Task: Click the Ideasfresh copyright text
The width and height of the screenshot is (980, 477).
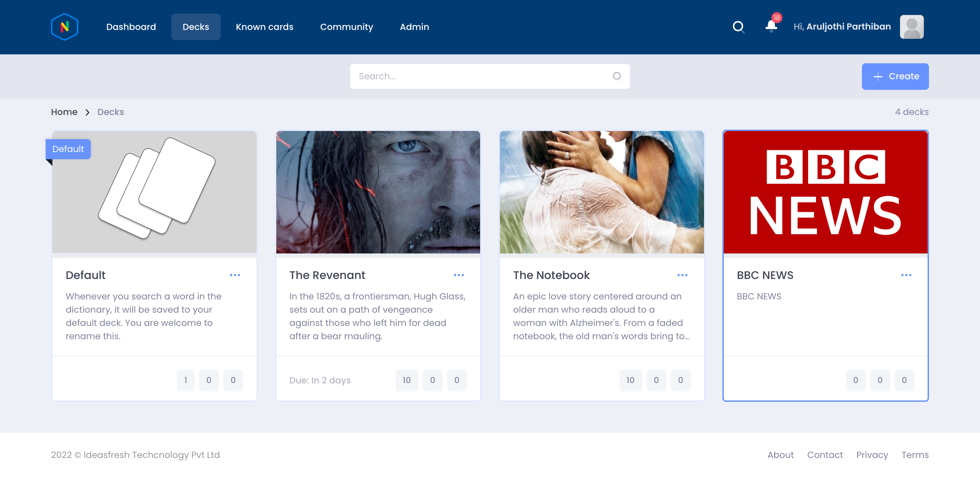Action: coord(135,455)
